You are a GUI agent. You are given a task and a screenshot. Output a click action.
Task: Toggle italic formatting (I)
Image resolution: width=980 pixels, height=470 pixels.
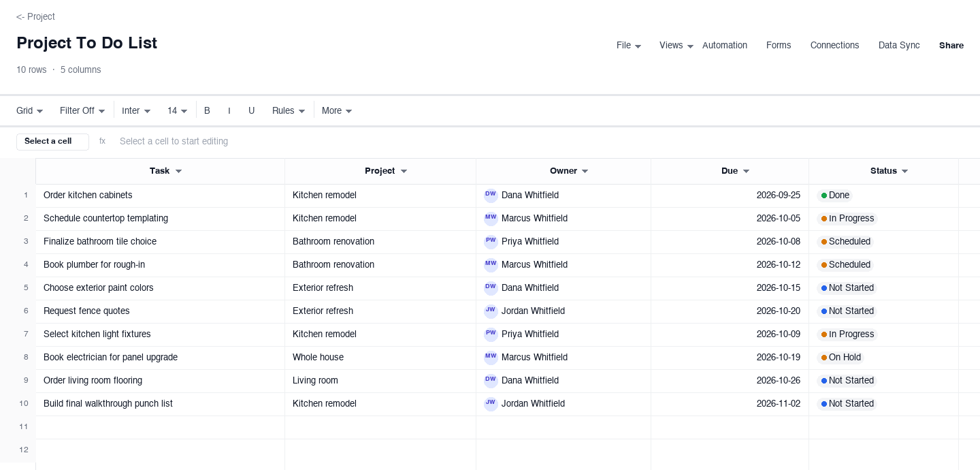coord(229,110)
